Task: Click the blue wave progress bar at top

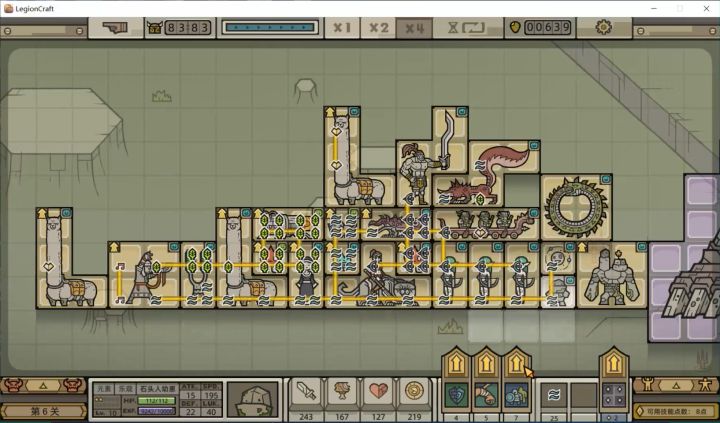Action: 270,28
